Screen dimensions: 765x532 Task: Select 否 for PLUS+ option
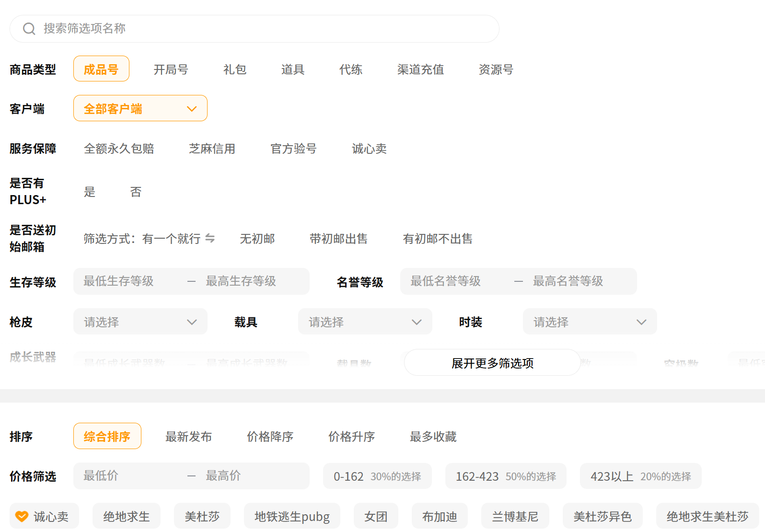click(136, 192)
